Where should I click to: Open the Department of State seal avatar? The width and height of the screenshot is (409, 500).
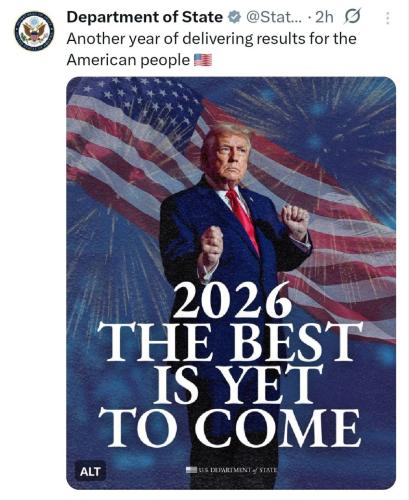point(34,31)
